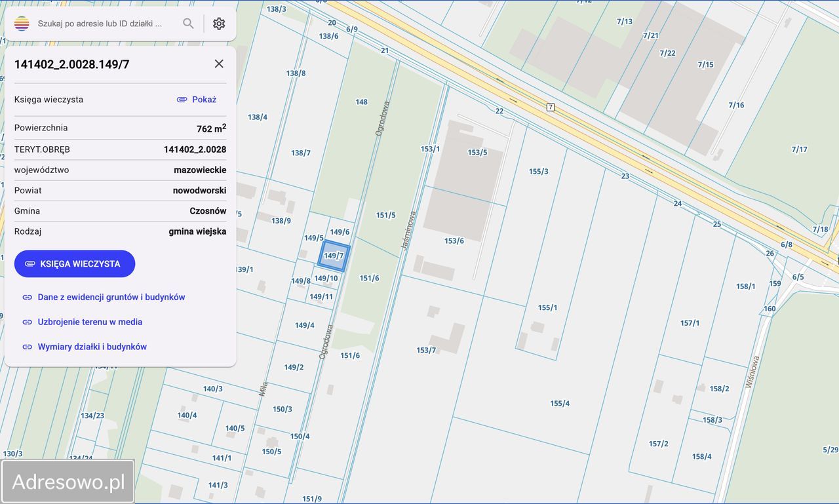839x504 pixels.
Task: Open Wymiary działki i budynków link
Action: (x=92, y=347)
